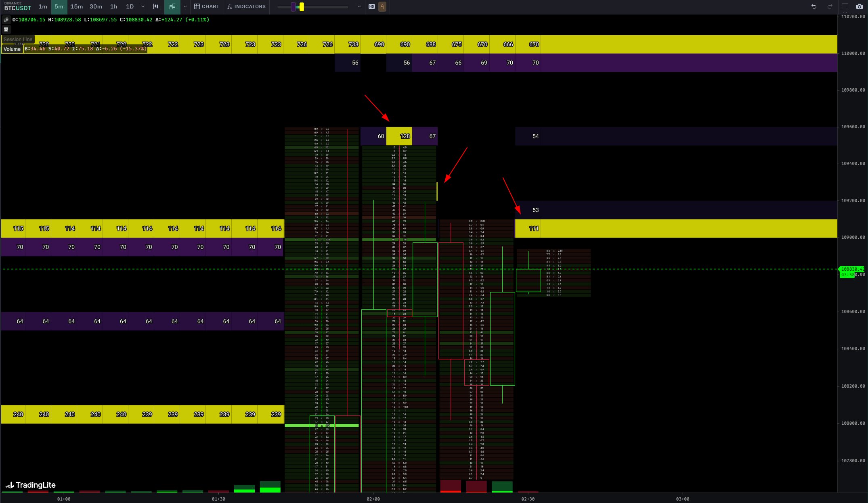Click the undo arrow icon
868x503 pixels.
tap(814, 6)
